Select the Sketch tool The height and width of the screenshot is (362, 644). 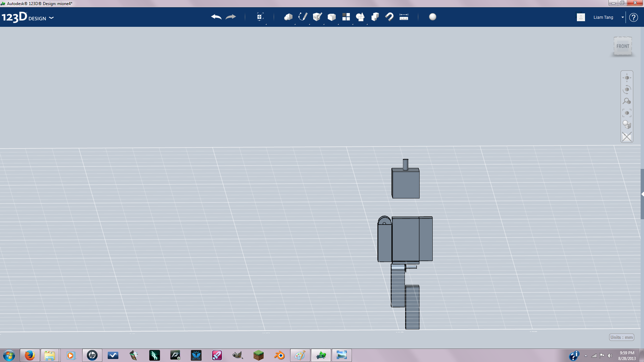[303, 17]
